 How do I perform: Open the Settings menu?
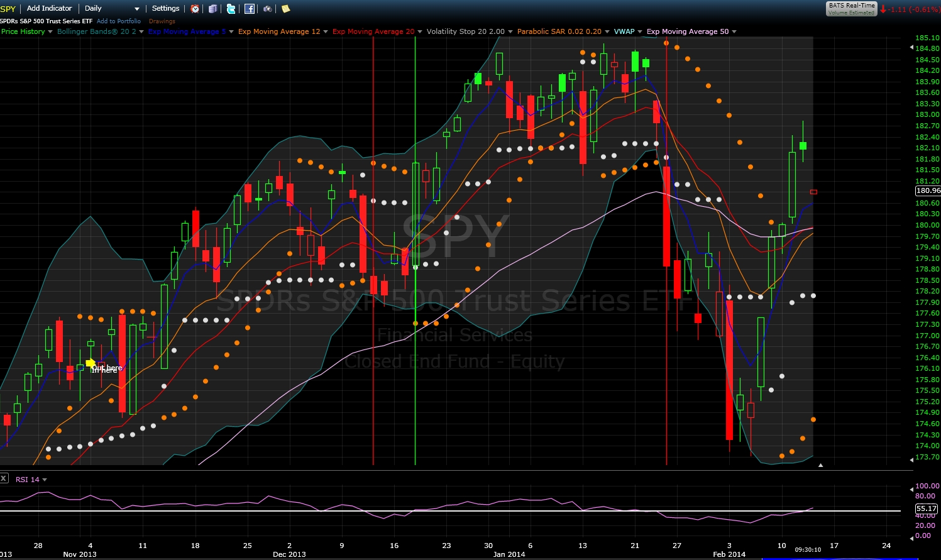tap(166, 9)
